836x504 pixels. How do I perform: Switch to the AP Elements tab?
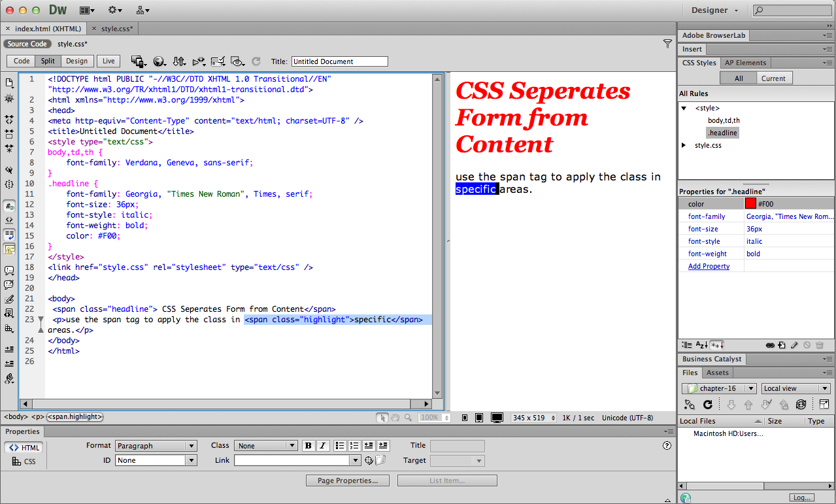click(x=744, y=63)
